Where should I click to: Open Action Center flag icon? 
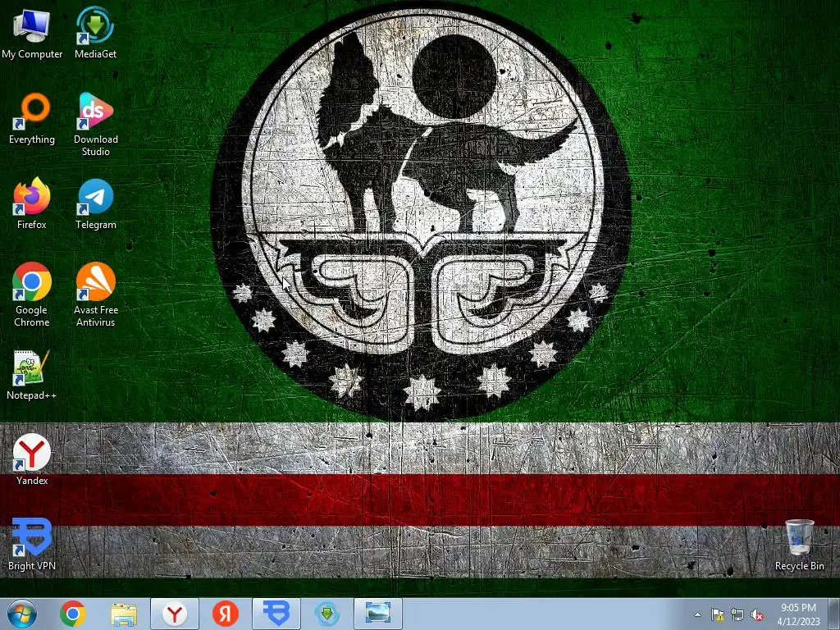point(717,615)
